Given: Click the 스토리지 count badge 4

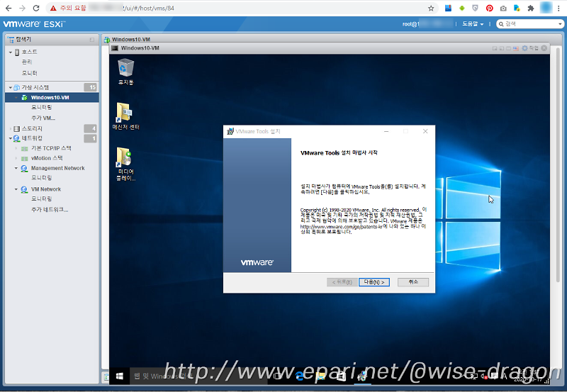Looking at the screenshot, I should tap(90, 128).
